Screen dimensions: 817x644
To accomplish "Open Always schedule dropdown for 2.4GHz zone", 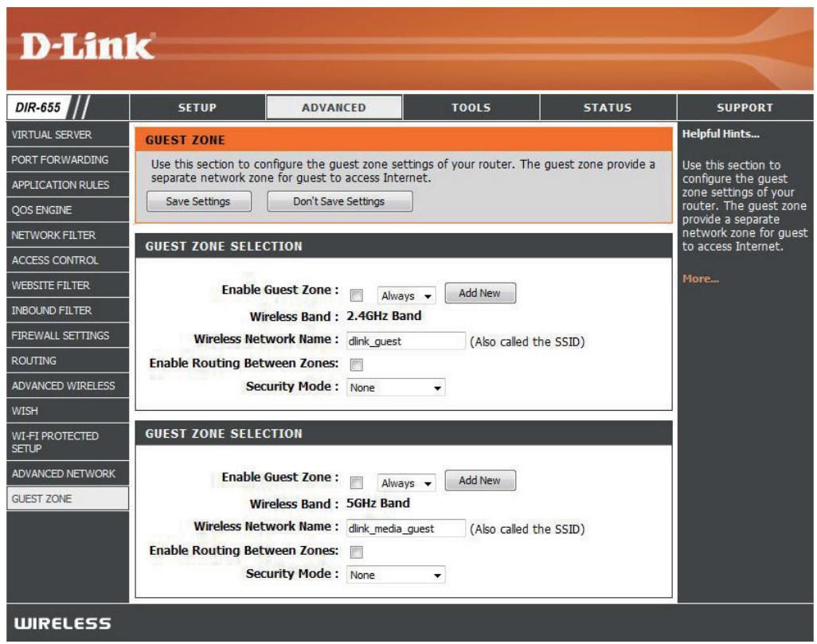I will [406, 295].
